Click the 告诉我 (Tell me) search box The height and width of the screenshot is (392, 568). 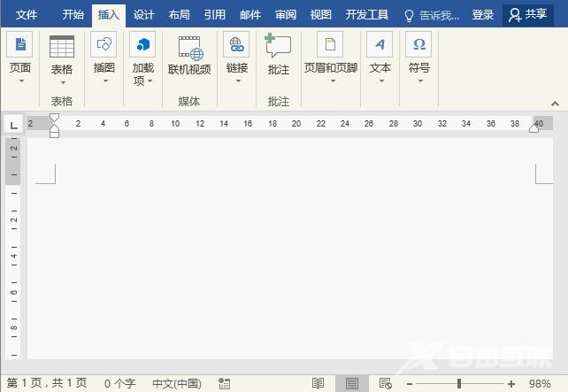pos(433,15)
